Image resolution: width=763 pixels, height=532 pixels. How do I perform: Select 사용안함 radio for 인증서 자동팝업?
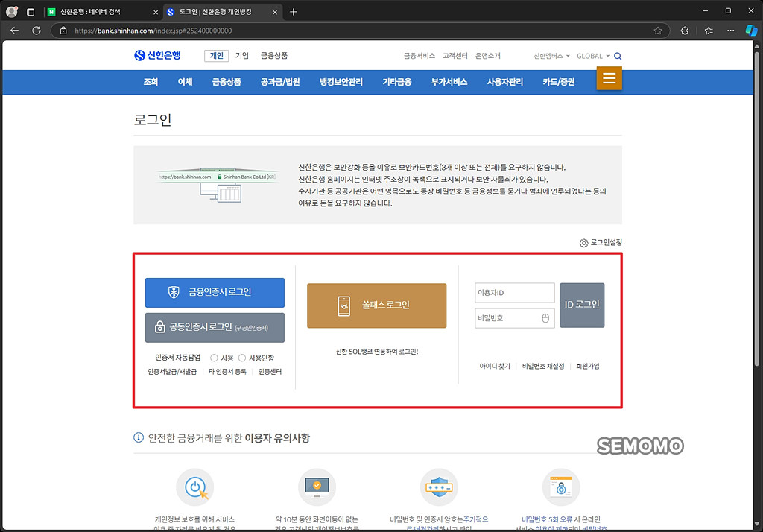(x=242, y=358)
